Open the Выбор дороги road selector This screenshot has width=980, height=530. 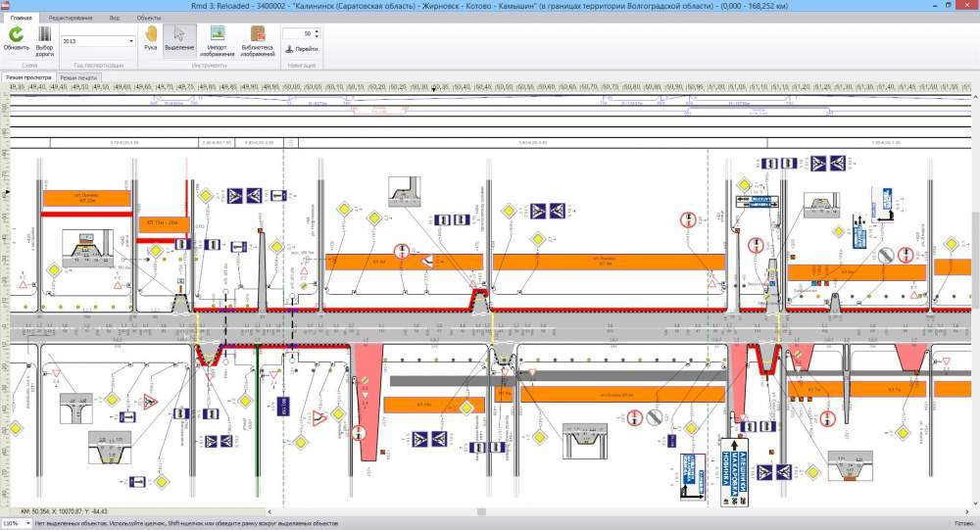click(x=45, y=35)
